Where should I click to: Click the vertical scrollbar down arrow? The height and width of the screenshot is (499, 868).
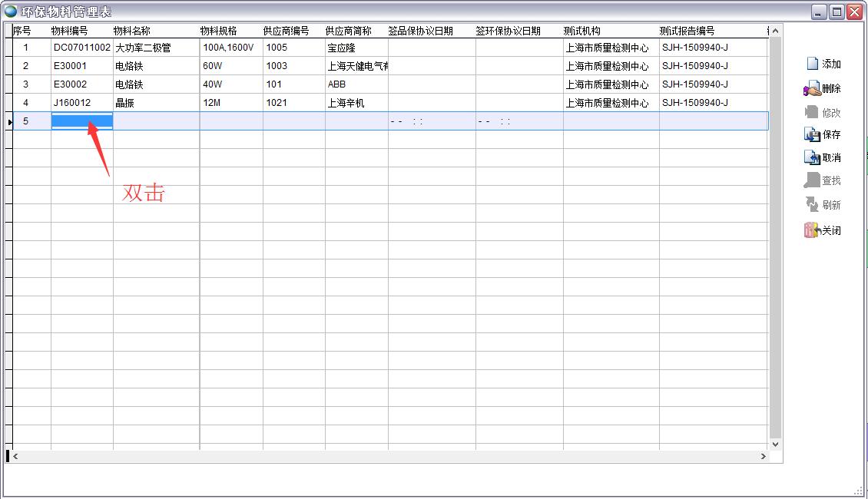coord(775,444)
